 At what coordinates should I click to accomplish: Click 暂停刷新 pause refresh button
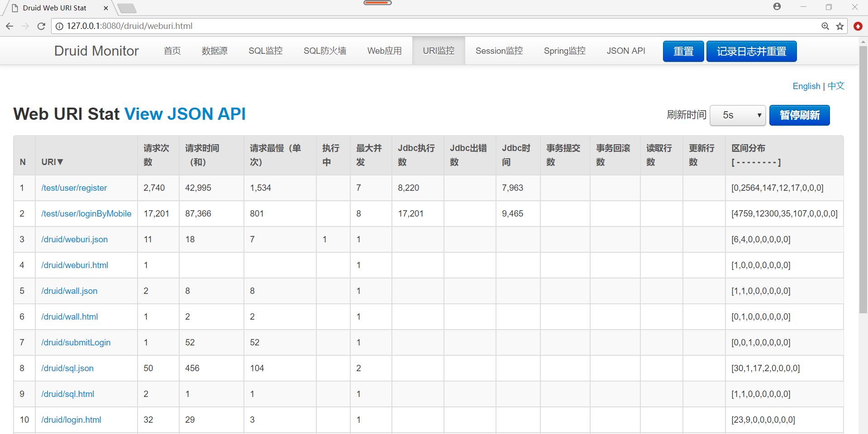pos(800,115)
